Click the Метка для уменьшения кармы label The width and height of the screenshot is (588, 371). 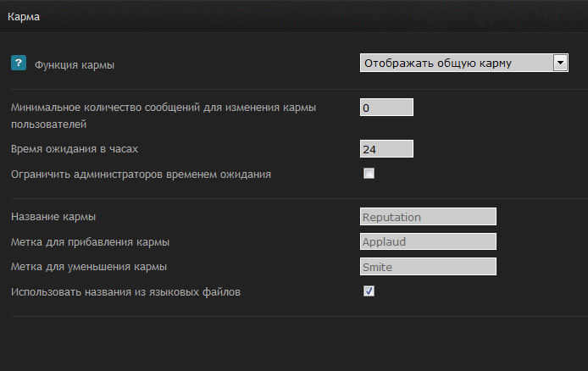[x=89, y=267]
